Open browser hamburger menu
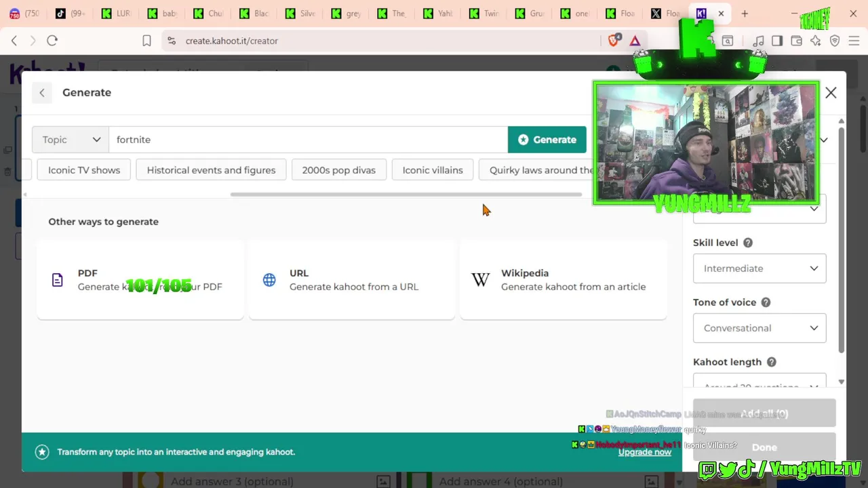Screen dimensions: 868x488 click(x=854, y=41)
